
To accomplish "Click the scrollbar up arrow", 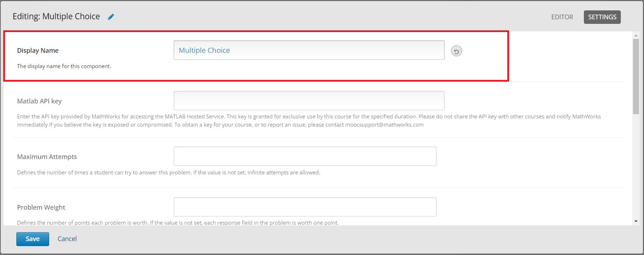I will coord(636,35).
